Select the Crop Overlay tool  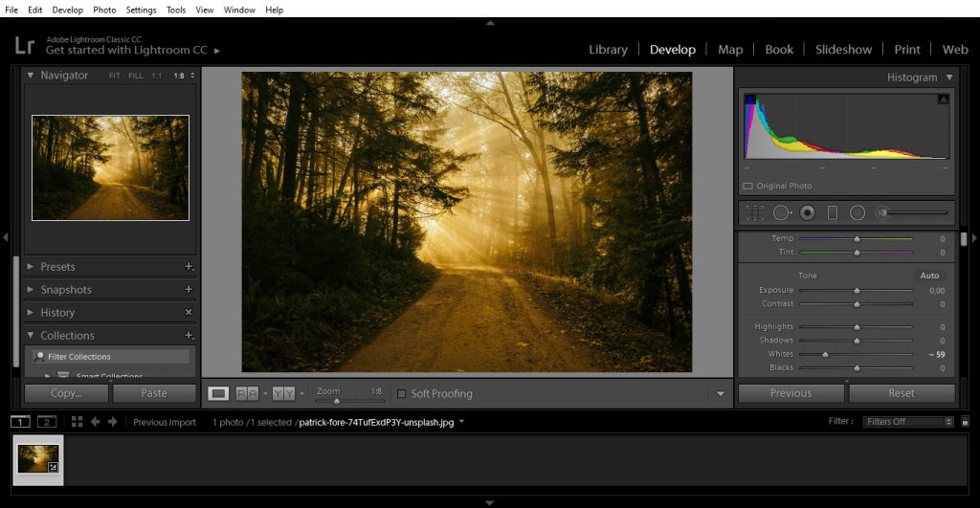754,212
